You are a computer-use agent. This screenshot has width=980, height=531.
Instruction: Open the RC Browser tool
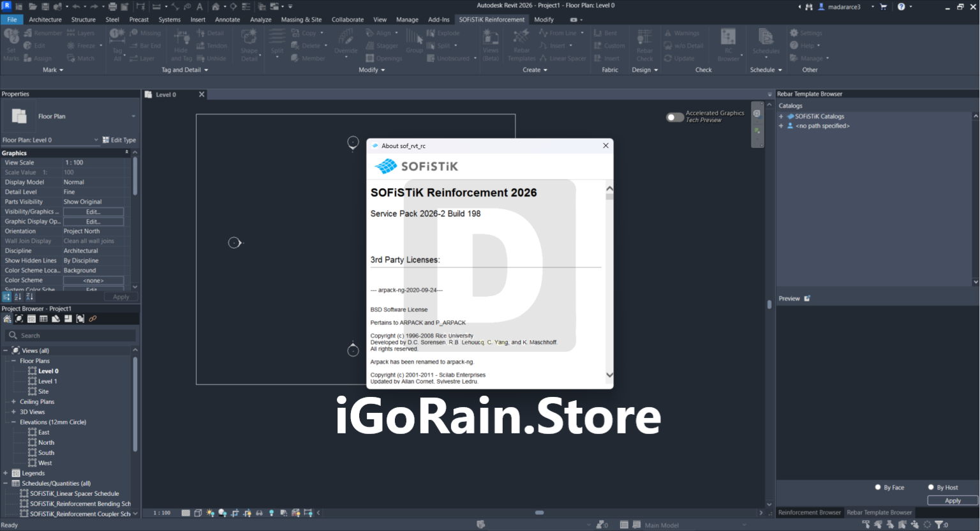[x=728, y=44]
